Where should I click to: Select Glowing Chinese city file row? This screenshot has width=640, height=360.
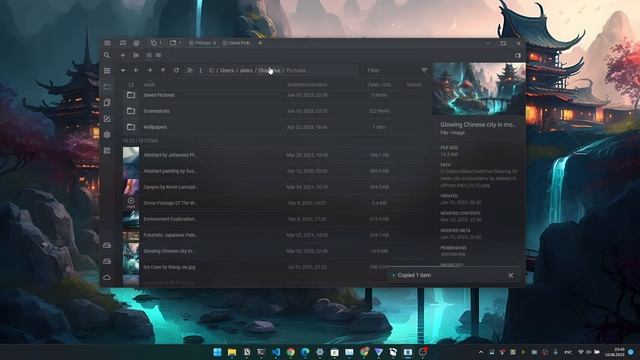pos(274,251)
